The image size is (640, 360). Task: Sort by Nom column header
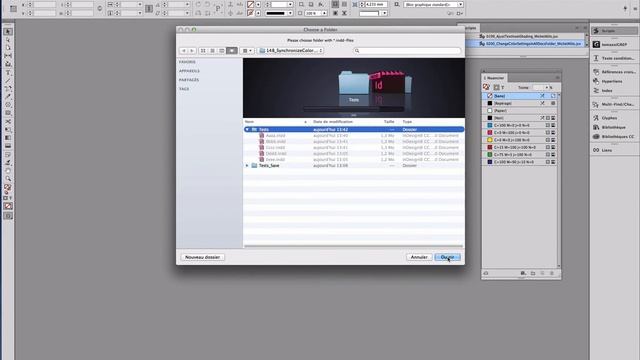click(x=276, y=122)
